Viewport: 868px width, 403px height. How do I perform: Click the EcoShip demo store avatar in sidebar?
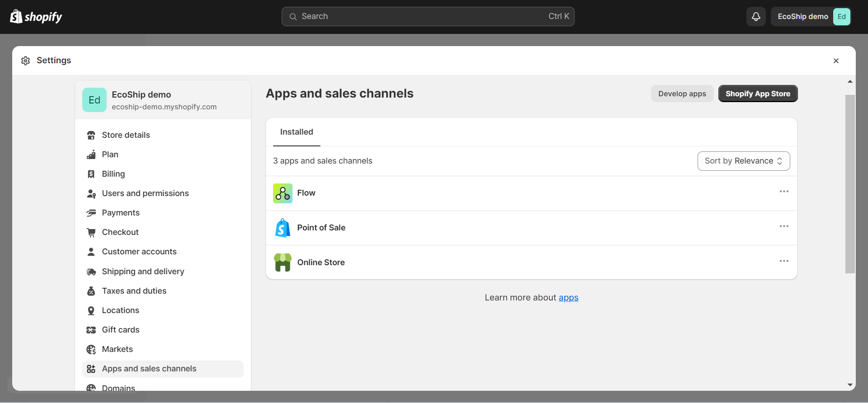[x=94, y=100]
